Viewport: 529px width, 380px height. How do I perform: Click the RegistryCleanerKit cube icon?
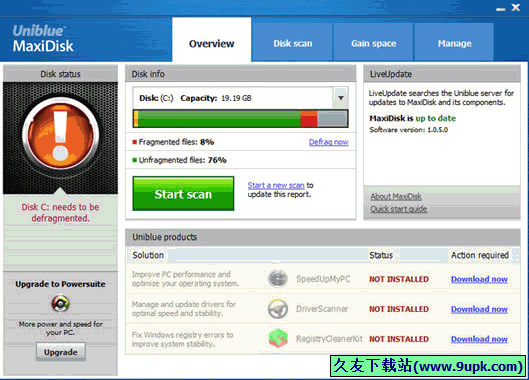[278, 338]
